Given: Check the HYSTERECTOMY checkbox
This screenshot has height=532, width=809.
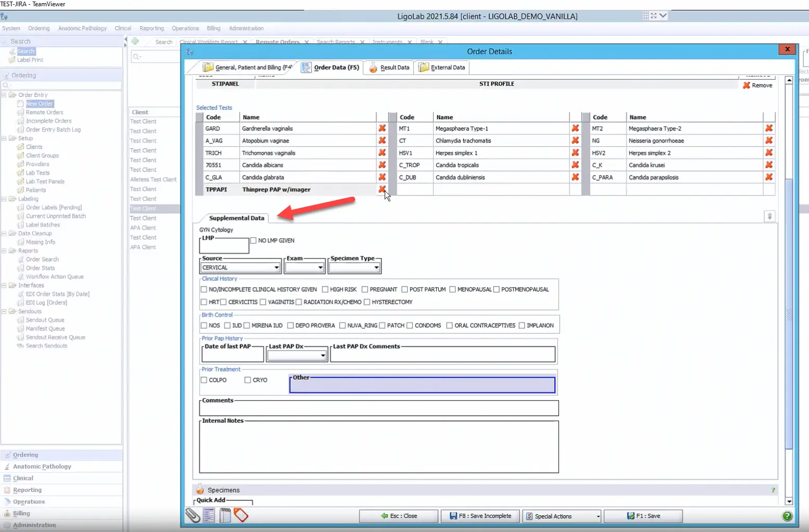Looking at the screenshot, I should [367, 302].
